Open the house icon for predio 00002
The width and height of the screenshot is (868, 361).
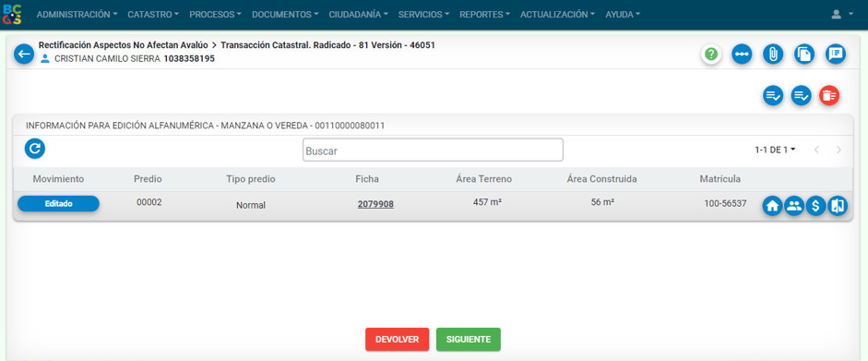pos(772,206)
